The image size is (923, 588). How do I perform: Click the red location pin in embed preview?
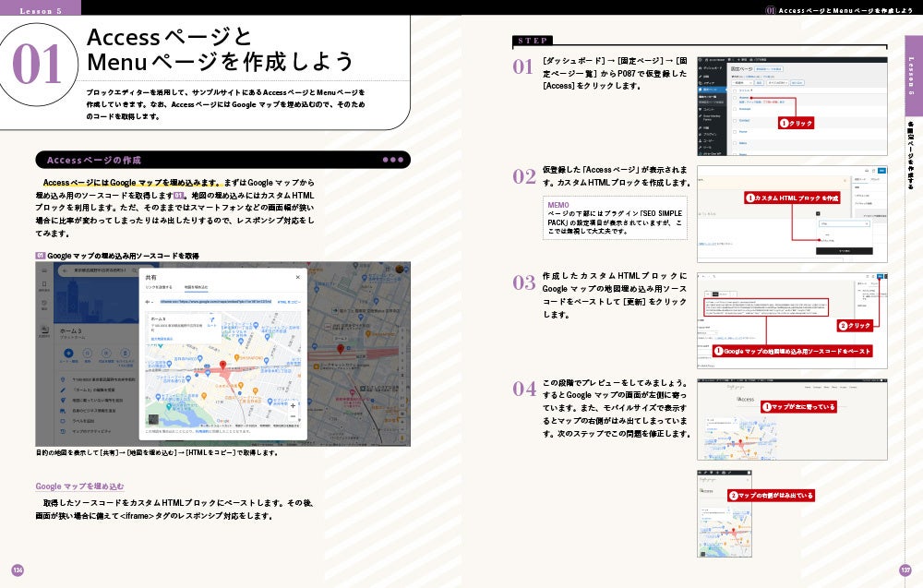tap(222, 366)
